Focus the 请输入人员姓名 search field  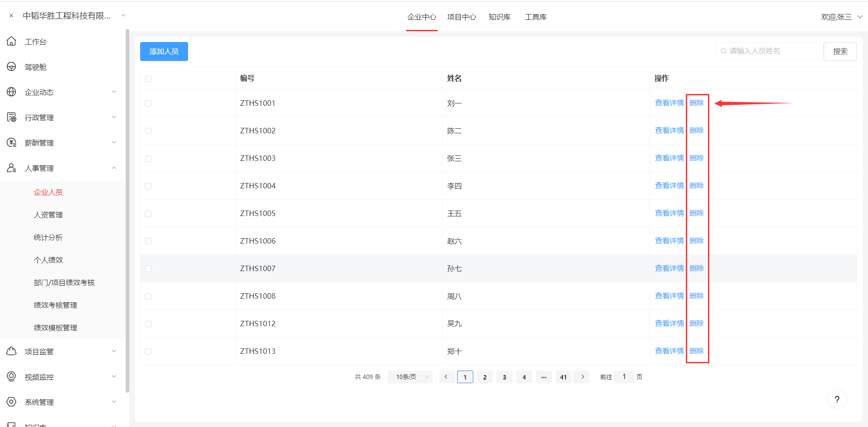click(x=769, y=51)
